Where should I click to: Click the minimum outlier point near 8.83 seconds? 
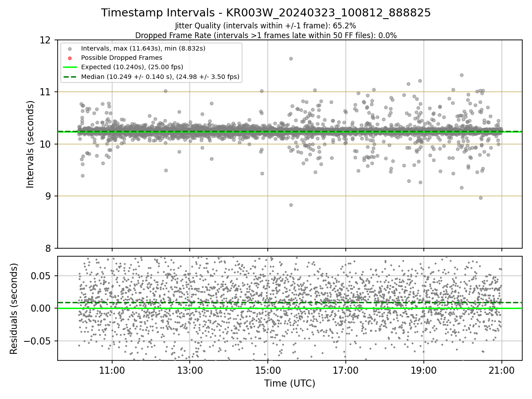291,205
